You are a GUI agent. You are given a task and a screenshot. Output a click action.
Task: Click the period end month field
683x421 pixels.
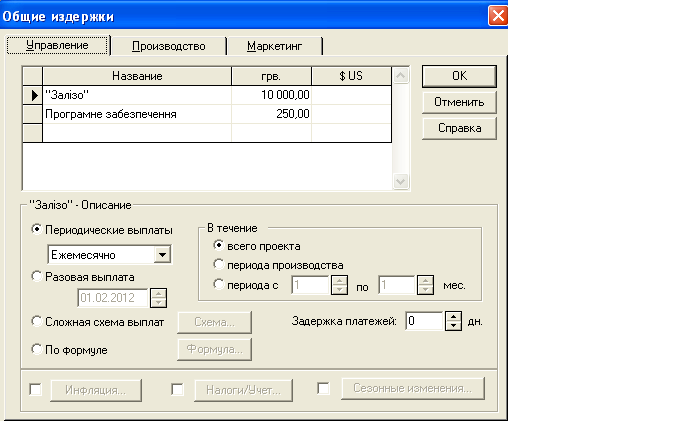click(x=397, y=285)
